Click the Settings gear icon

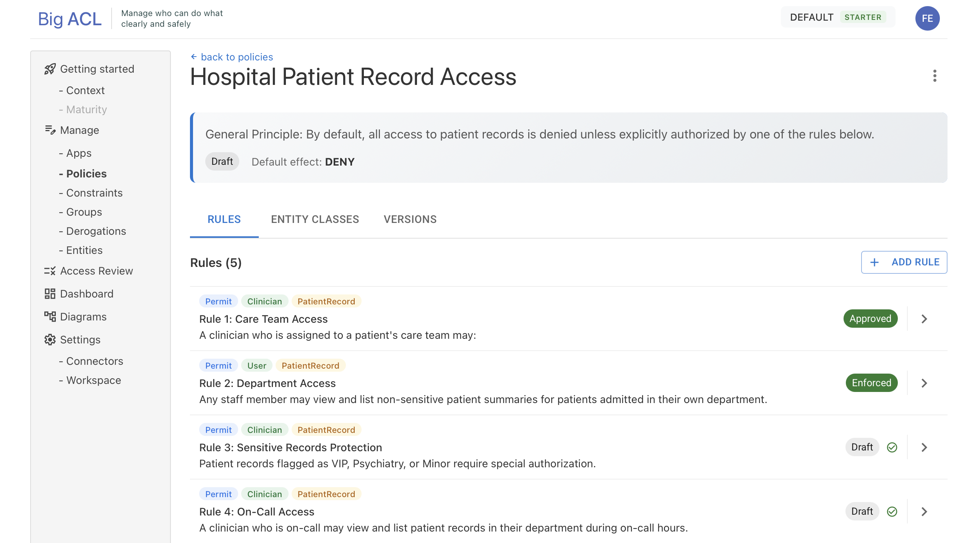(x=50, y=340)
